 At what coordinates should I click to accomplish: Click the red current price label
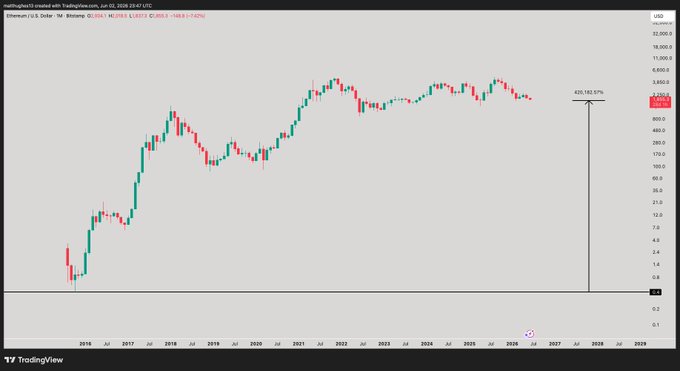[660, 102]
